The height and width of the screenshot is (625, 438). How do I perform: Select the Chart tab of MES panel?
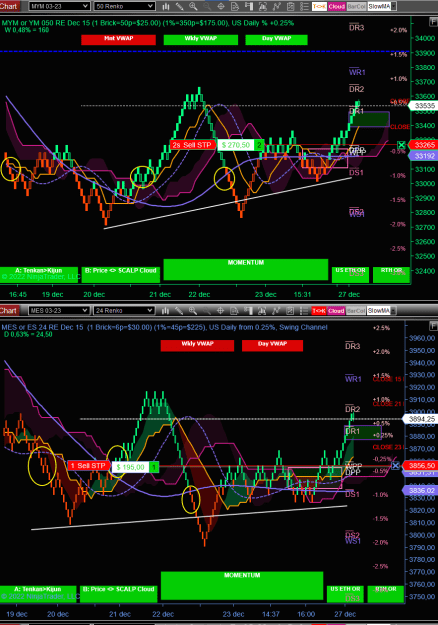tap(9, 311)
